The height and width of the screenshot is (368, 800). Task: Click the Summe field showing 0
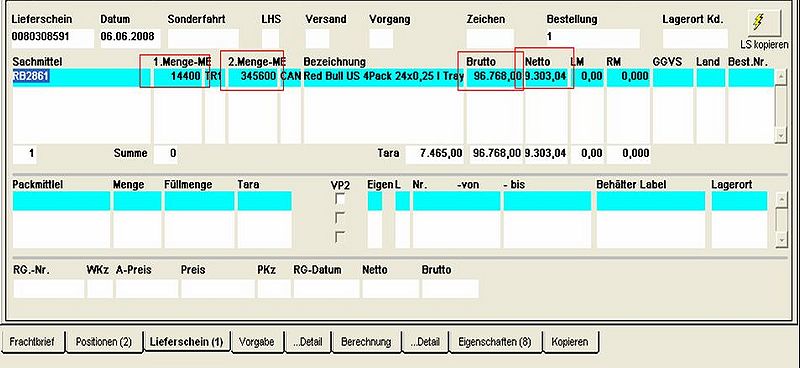[x=165, y=154]
